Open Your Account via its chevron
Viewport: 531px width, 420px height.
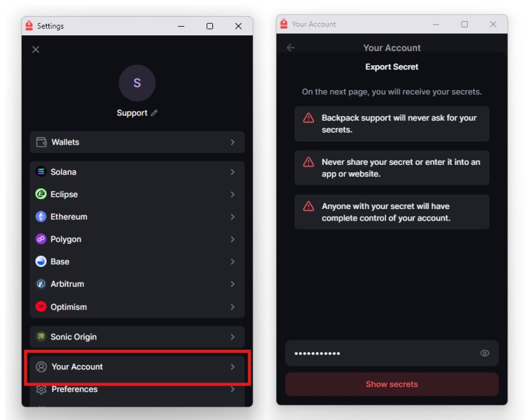pyautogui.click(x=232, y=367)
